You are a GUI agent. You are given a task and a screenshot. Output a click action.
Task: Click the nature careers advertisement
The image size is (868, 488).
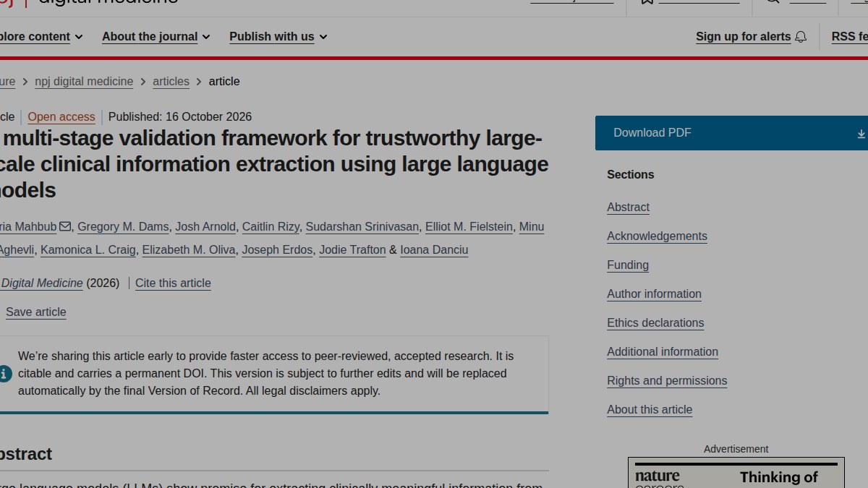click(736, 473)
